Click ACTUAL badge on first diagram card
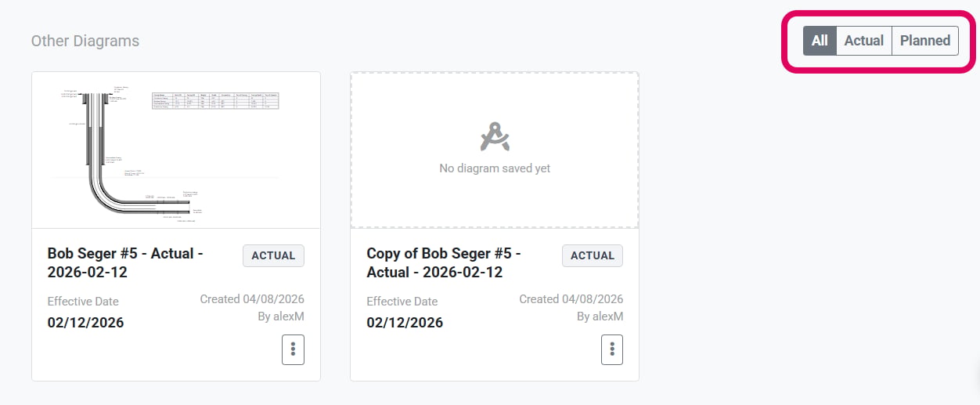980x405 pixels. point(273,255)
